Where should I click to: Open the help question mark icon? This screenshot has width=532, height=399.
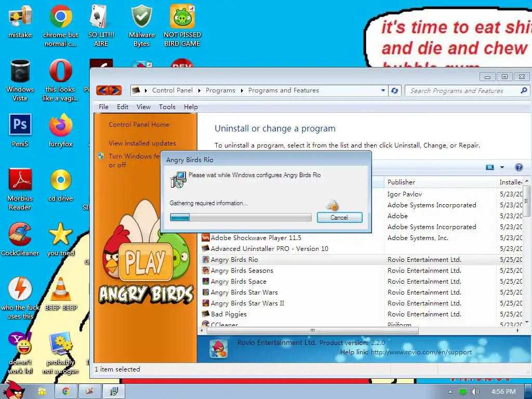(519, 167)
